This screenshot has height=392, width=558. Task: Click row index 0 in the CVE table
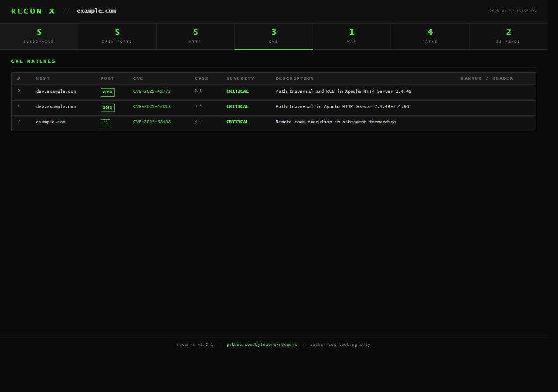point(19,91)
